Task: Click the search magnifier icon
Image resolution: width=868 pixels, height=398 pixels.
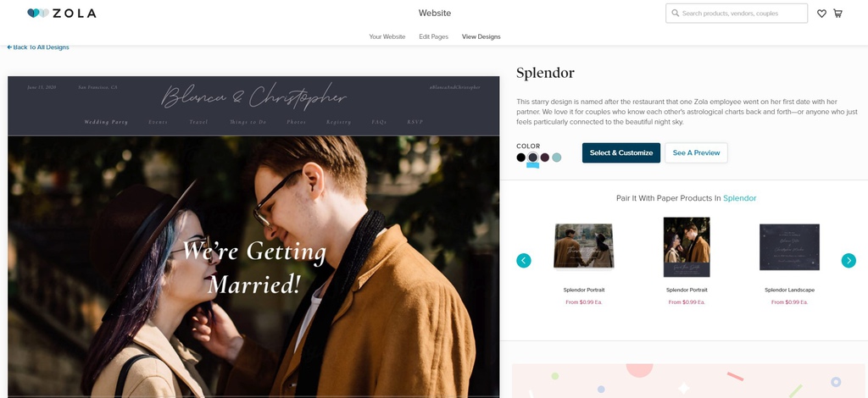Action: (676, 14)
